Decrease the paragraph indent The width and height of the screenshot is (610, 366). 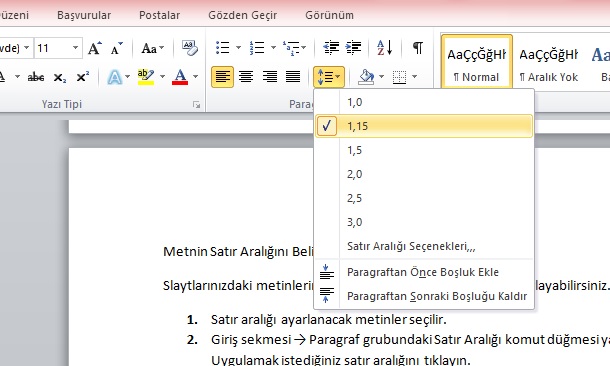coord(331,48)
